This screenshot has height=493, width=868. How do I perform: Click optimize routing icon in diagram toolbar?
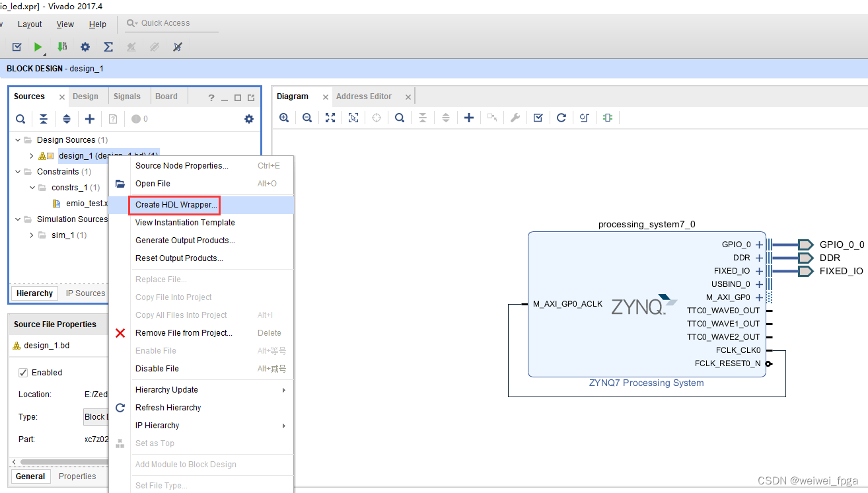pos(585,118)
